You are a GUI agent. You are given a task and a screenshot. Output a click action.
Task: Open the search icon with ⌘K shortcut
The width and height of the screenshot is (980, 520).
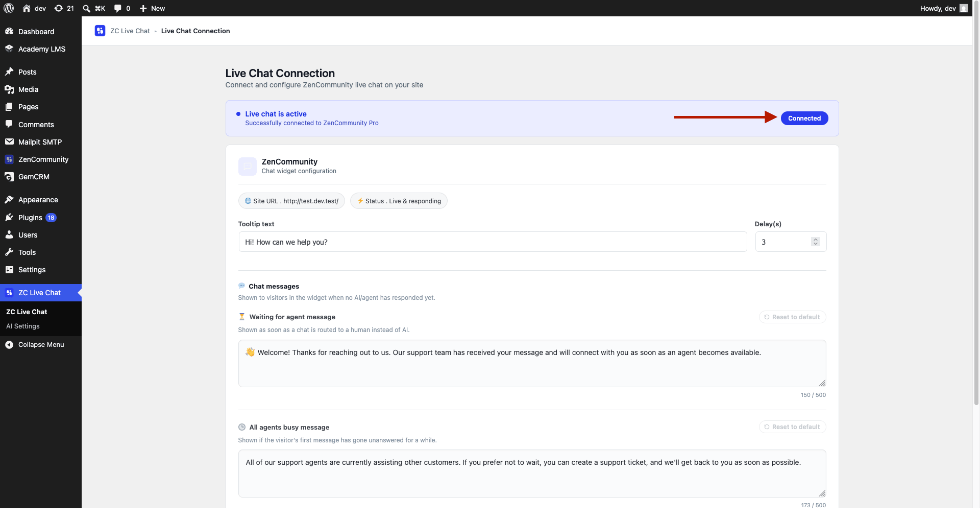pyautogui.click(x=87, y=8)
